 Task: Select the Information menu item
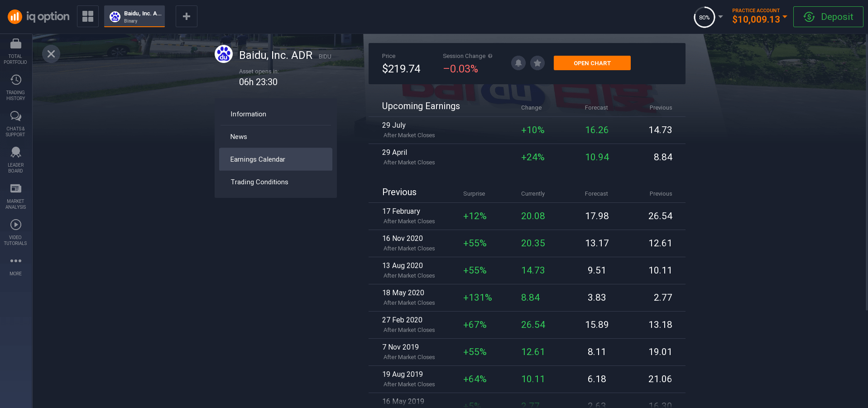pyautogui.click(x=276, y=114)
